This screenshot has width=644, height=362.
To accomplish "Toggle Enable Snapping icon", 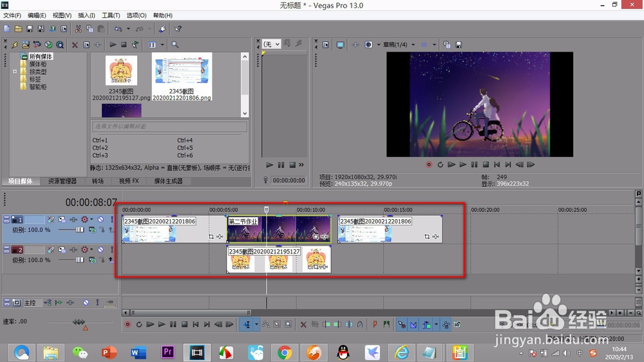I will coord(402,325).
